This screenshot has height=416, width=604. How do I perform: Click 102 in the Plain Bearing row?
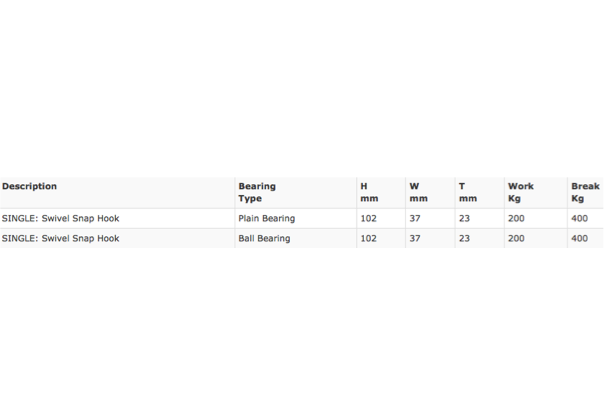pyautogui.click(x=368, y=218)
